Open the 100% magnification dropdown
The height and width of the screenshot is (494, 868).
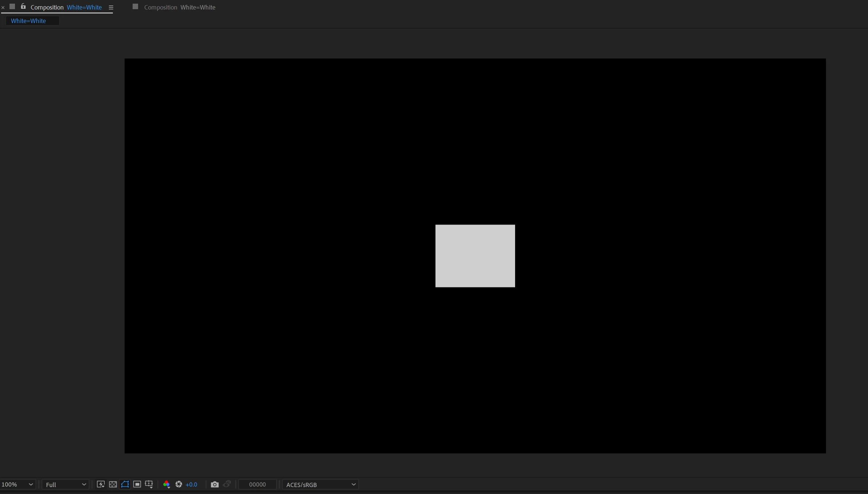17,484
